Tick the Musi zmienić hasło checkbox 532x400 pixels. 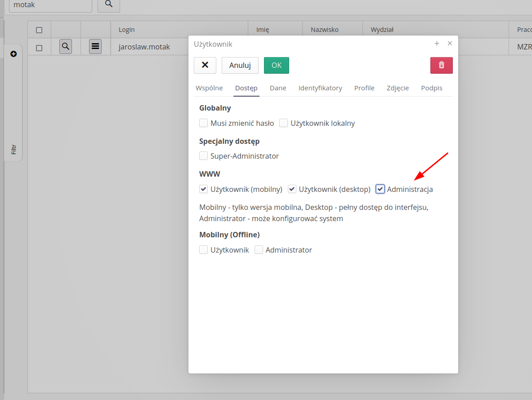[204, 123]
